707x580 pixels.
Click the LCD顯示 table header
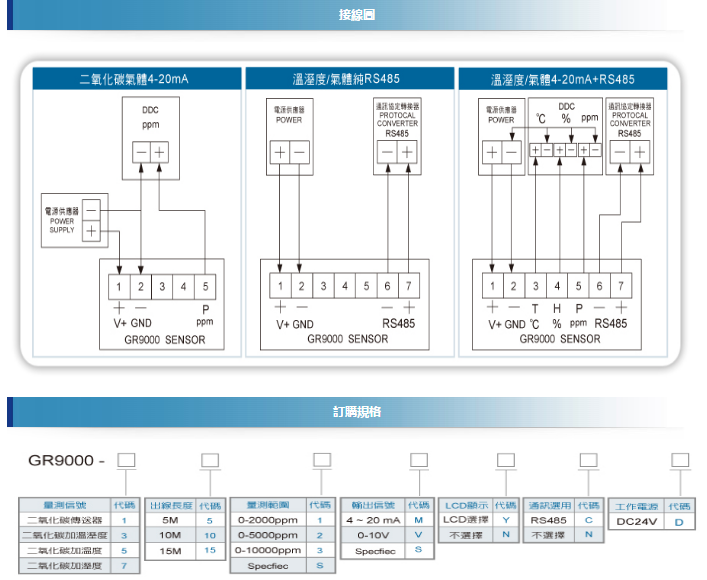[466, 506]
